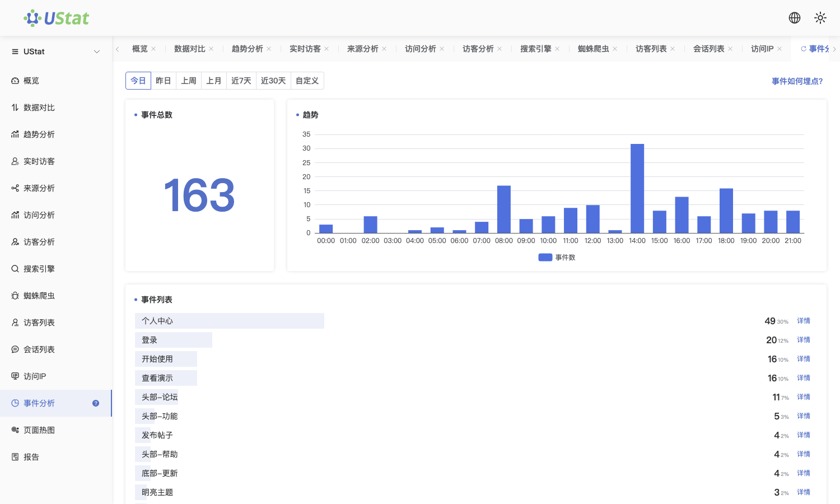Open 详情 for 个人中心 event
The width and height of the screenshot is (840, 504).
(804, 321)
